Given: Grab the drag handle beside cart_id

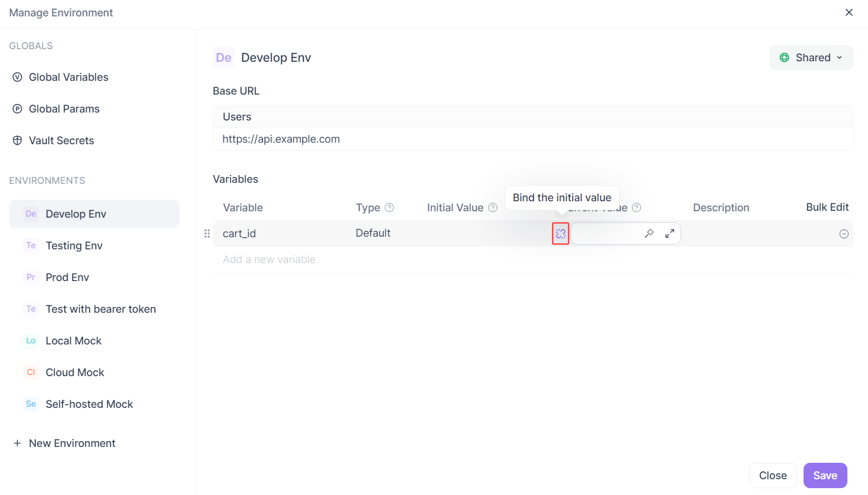Looking at the screenshot, I should 207,234.
